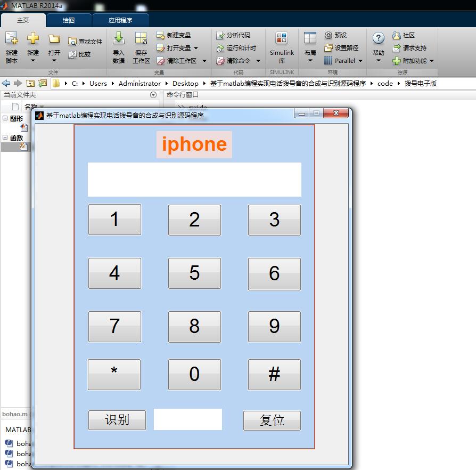Click the up-one-level folder icon
Screen dimensions: 476x470
(30, 83)
